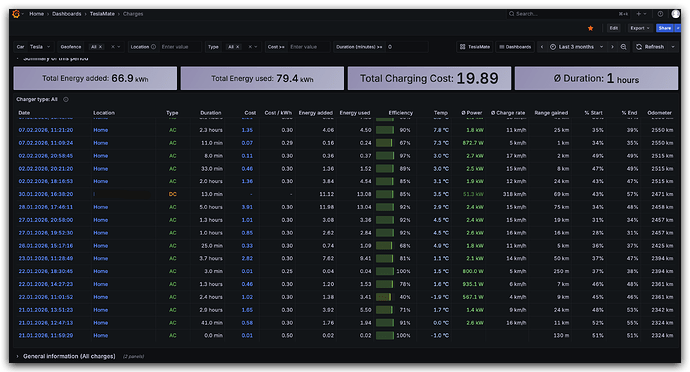Shift time range backward arrow
The height and width of the screenshot is (372, 690).
pyautogui.click(x=542, y=47)
